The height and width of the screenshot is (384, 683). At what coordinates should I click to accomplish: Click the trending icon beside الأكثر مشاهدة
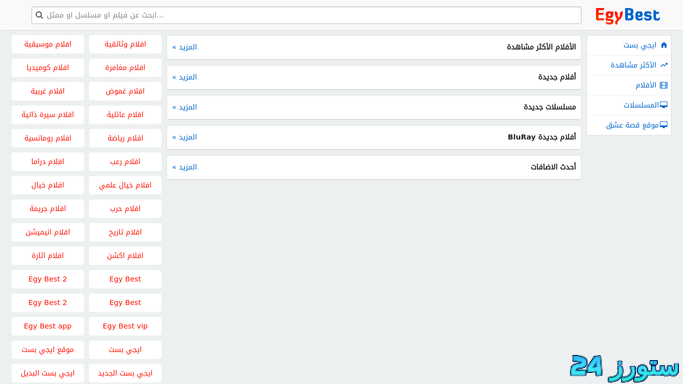click(664, 65)
